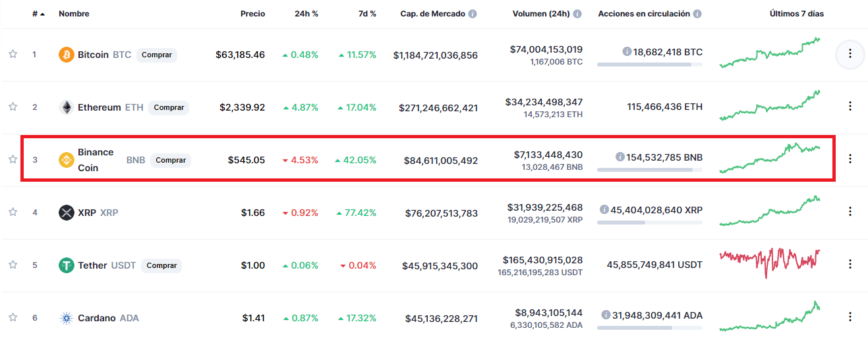The height and width of the screenshot is (343, 868).
Task: Star Bitcoin to add to watchlist
Action: 13,54
